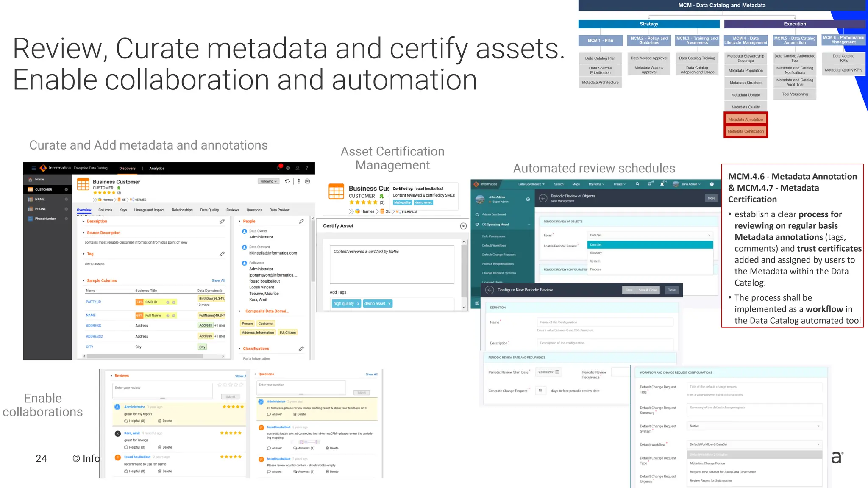The width and height of the screenshot is (868, 488).
Task: Open the Data Governance menu dropdown
Action: [x=531, y=184]
